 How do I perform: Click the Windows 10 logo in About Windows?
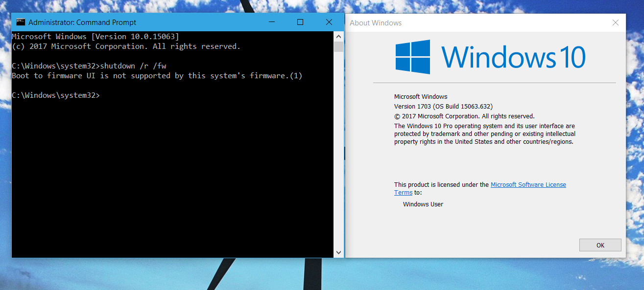pos(490,57)
